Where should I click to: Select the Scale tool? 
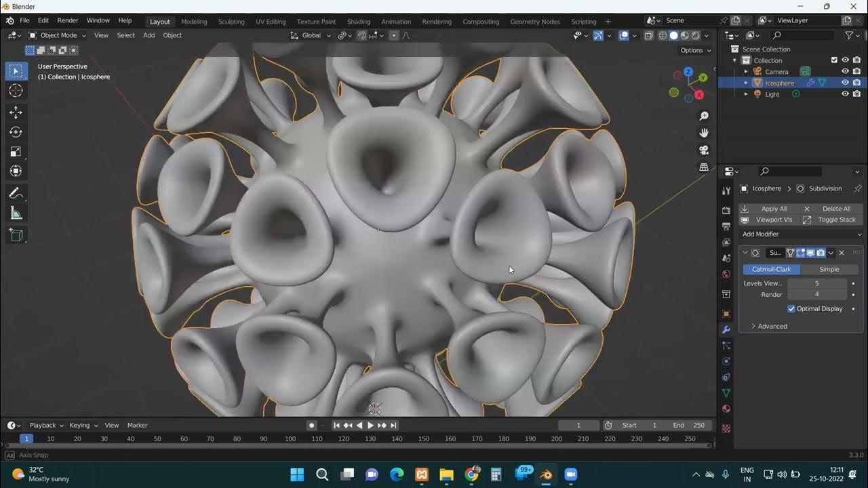pos(16,152)
